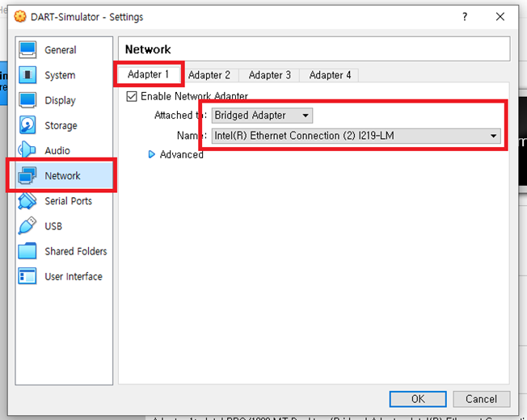Click the Serial Ports connector icon

tap(27, 201)
